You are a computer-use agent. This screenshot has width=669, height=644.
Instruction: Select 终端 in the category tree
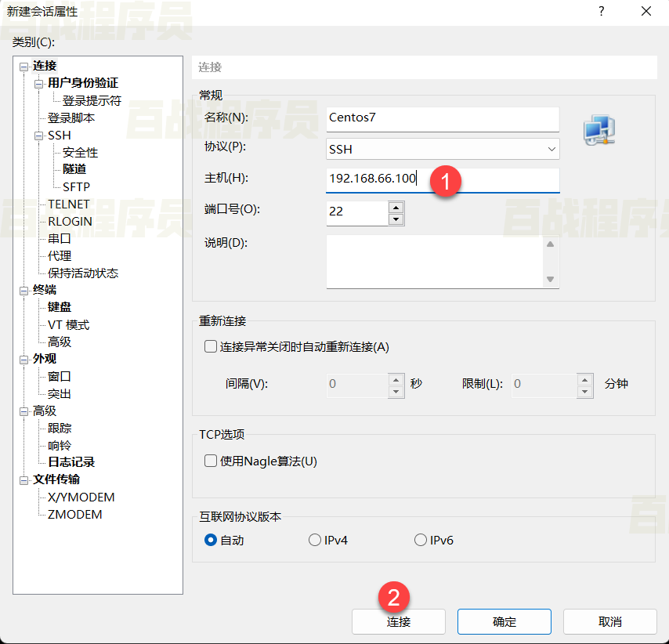pyautogui.click(x=45, y=290)
